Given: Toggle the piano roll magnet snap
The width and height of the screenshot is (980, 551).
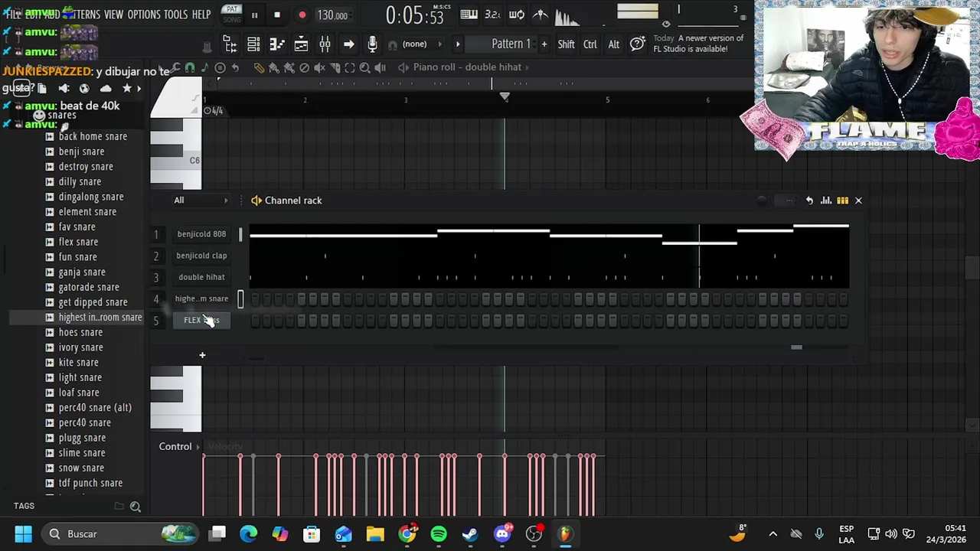Looking at the screenshot, I should pyautogui.click(x=190, y=67).
